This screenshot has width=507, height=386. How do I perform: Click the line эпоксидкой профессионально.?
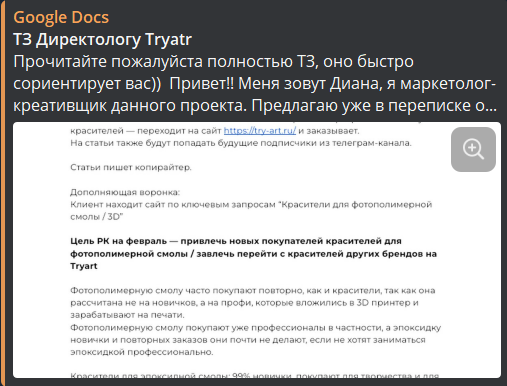[142, 352]
